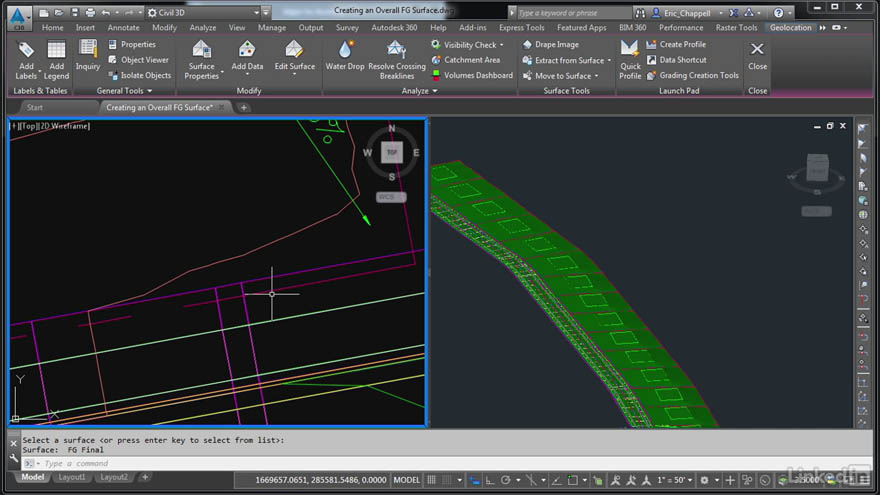Open the workspace switching gear icon
Image resolution: width=880 pixels, height=495 pixels.
704,480
